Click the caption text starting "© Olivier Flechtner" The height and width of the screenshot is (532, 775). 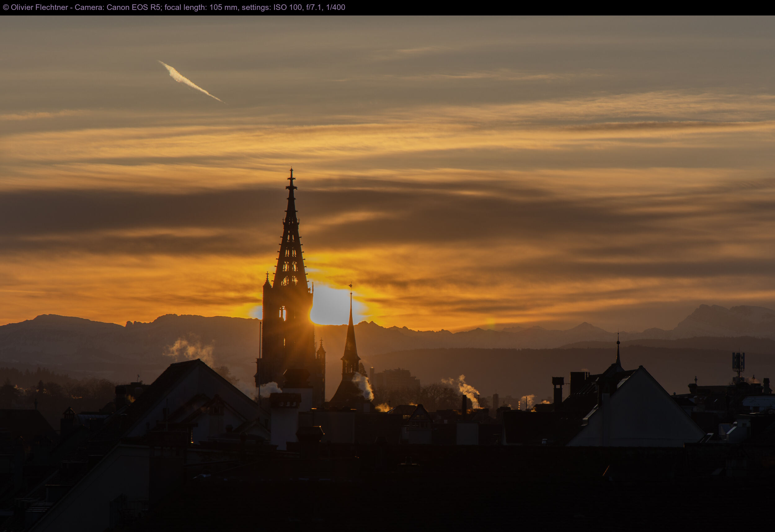pyautogui.click(x=174, y=7)
